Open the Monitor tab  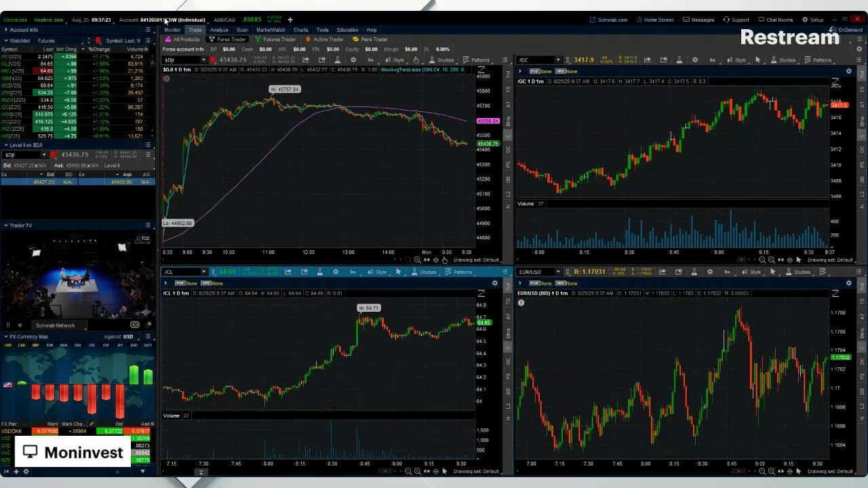click(x=172, y=30)
